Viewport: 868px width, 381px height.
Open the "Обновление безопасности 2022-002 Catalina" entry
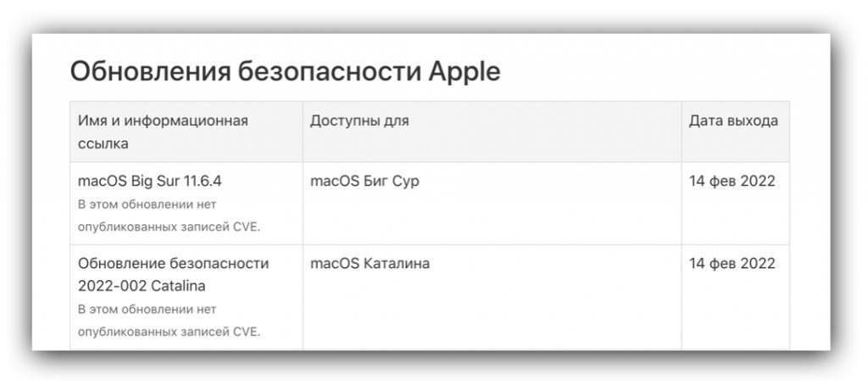pyautogui.click(x=173, y=274)
